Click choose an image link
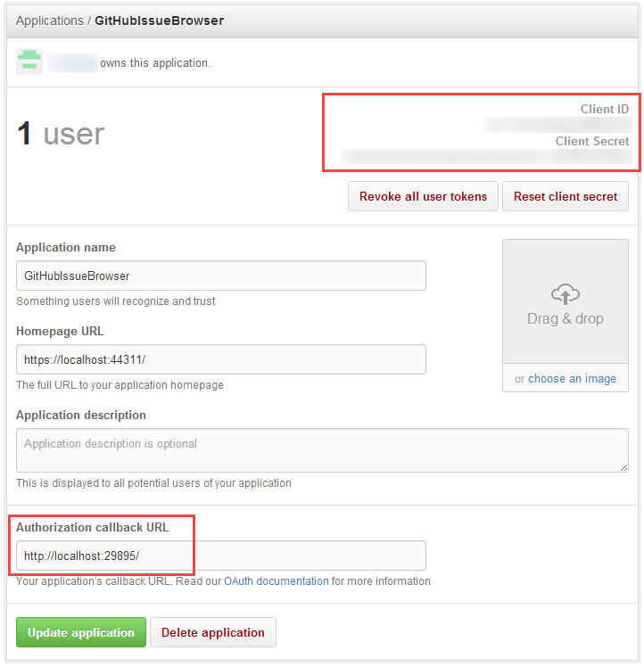Screen dimensions: 644x667 point(572,379)
